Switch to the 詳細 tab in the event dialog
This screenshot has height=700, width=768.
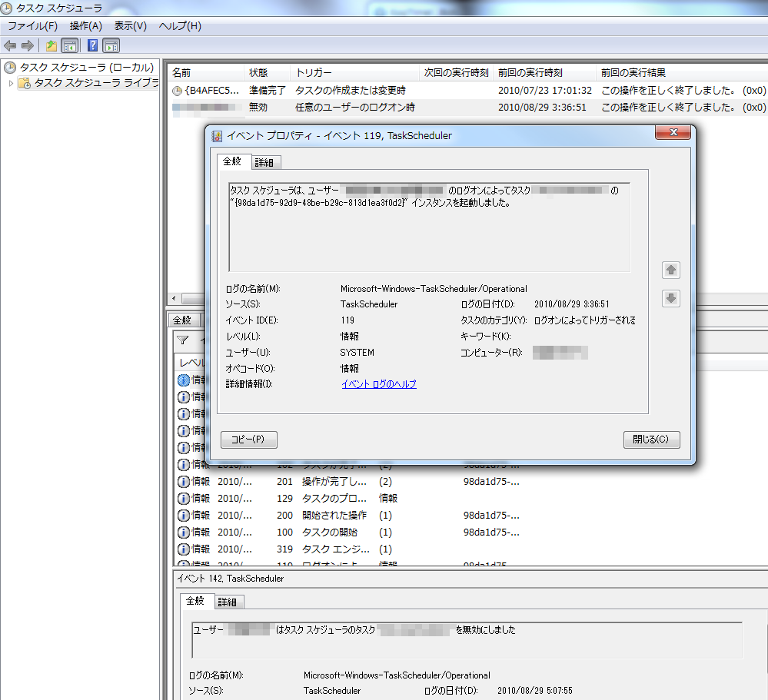264,162
